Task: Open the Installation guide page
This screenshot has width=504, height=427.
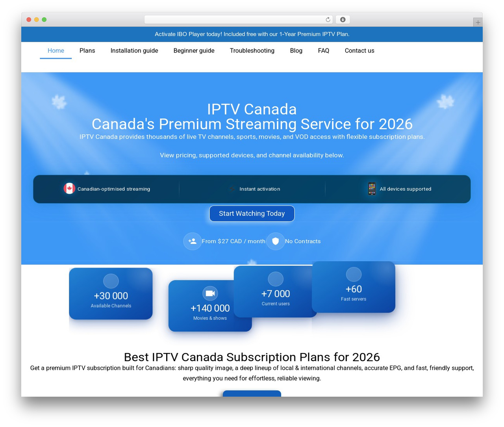Action: pos(134,51)
